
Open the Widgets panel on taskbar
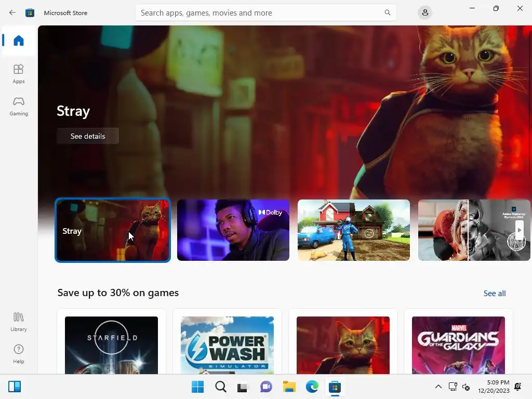(15, 387)
